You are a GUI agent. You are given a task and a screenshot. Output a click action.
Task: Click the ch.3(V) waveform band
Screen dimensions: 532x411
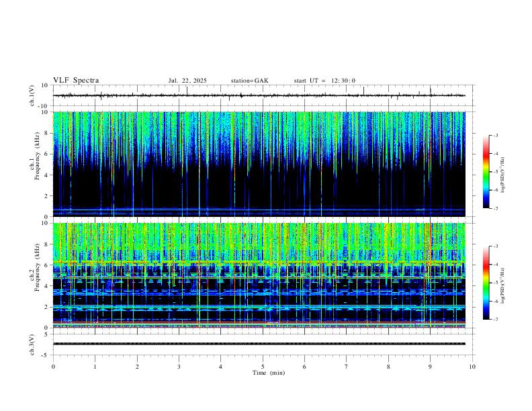click(x=259, y=344)
